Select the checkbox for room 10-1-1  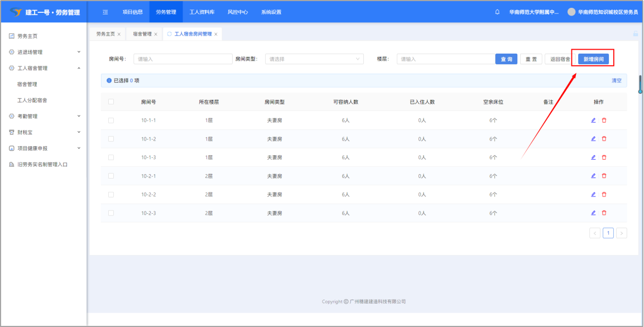coord(111,121)
